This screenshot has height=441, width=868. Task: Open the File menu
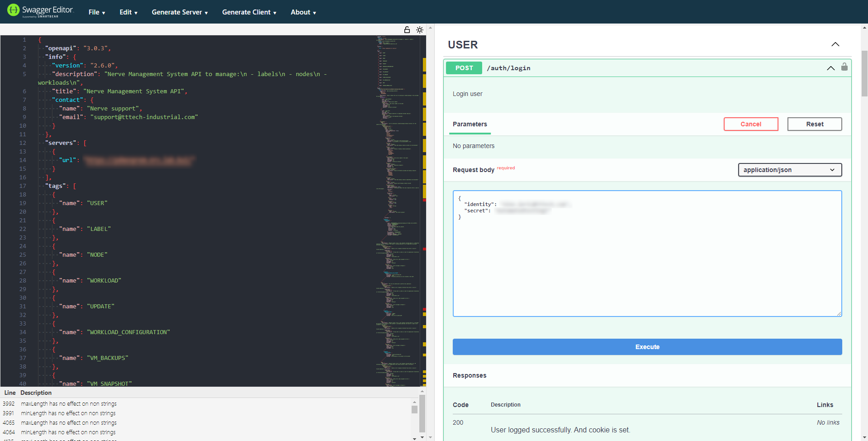tap(96, 12)
